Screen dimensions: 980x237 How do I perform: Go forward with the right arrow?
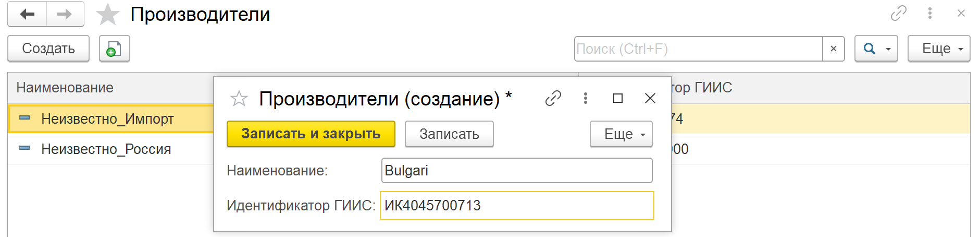point(65,14)
